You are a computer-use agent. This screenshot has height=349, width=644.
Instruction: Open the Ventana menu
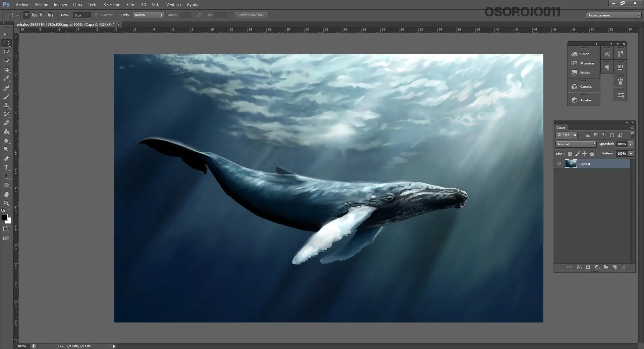point(173,5)
